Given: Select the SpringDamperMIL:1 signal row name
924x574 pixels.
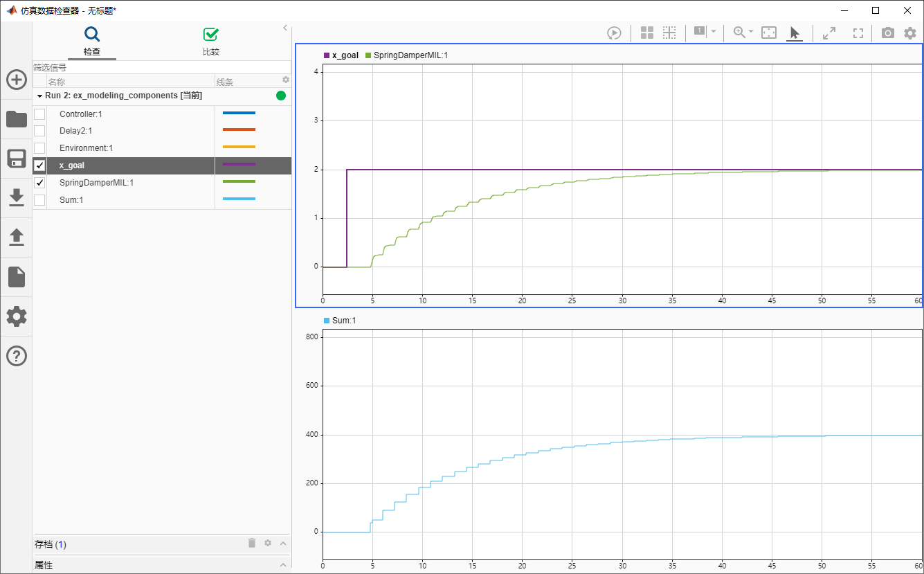Looking at the screenshot, I should 97,183.
